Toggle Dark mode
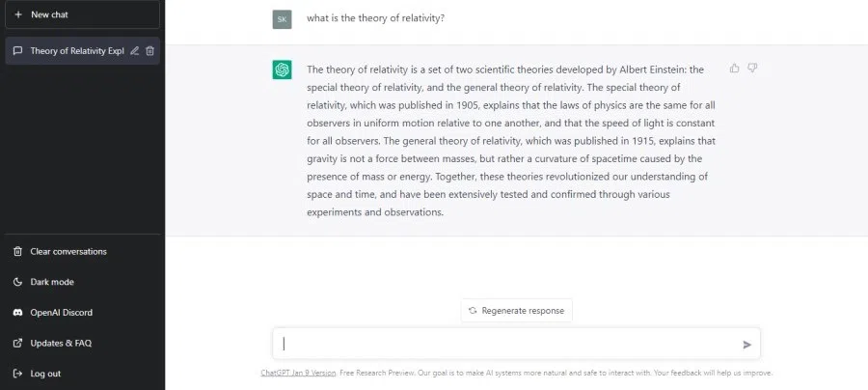868x390 pixels. point(52,282)
